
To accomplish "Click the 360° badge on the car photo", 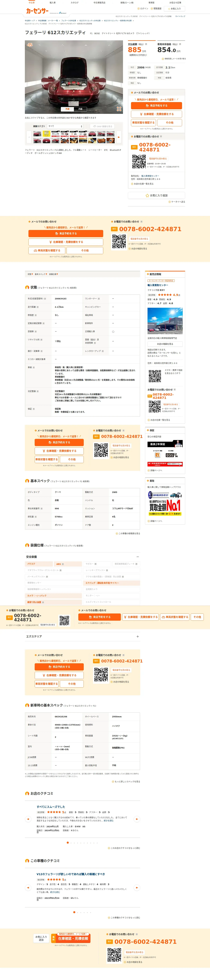I will coord(30,45).
